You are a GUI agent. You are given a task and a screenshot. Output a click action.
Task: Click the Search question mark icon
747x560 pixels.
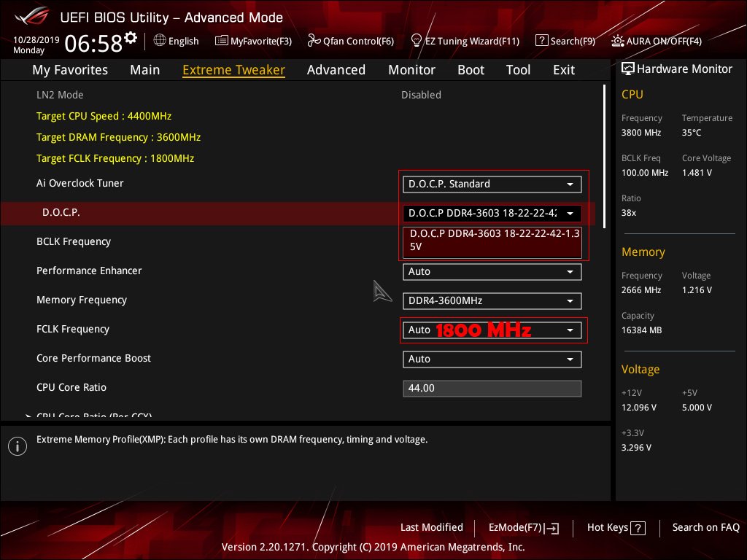(x=542, y=41)
